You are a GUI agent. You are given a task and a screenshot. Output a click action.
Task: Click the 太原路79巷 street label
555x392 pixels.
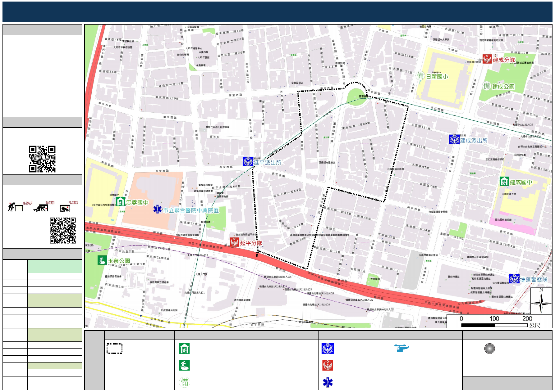coord(428,185)
